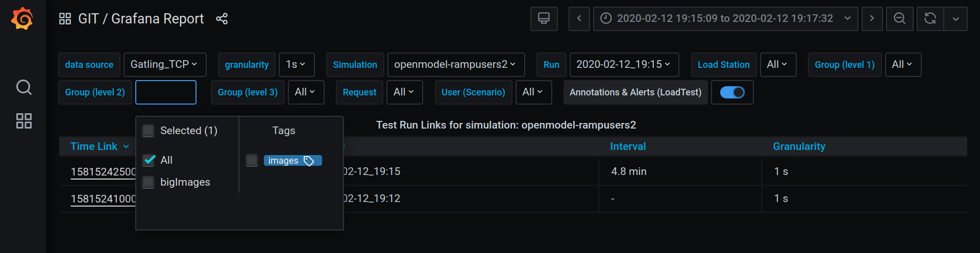Check the bigImages option
This screenshot has width=980, height=253.
coord(149,182)
